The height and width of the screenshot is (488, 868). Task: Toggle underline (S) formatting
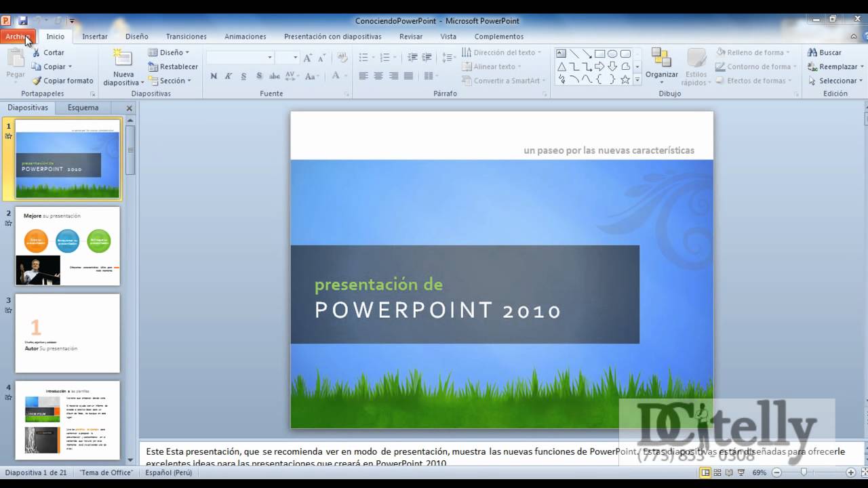pos(243,77)
